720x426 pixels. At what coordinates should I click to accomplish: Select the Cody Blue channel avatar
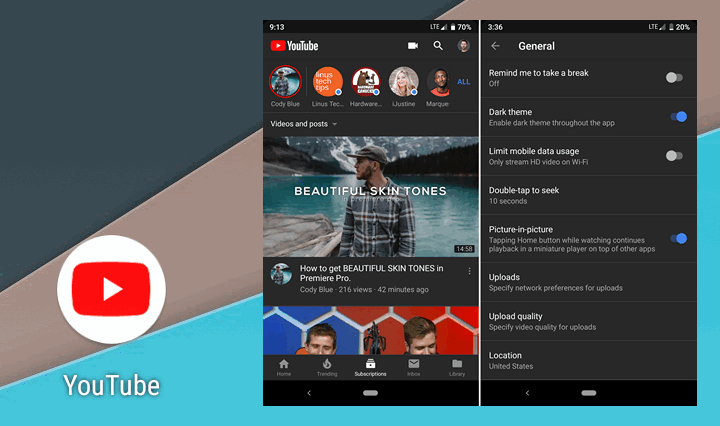click(285, 82)
